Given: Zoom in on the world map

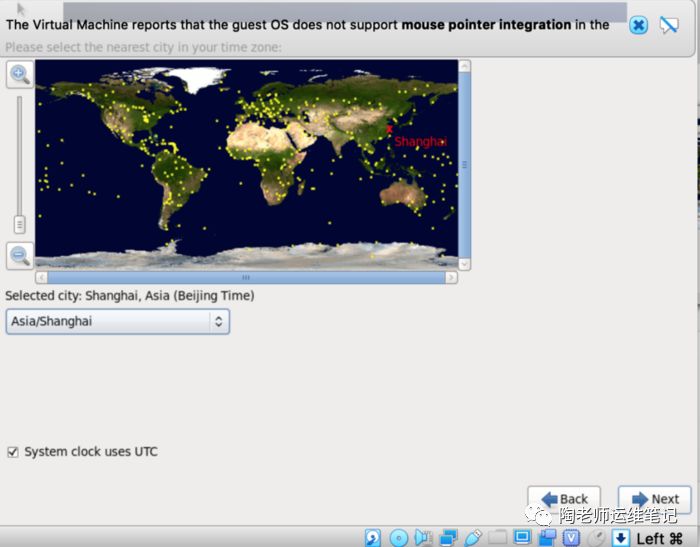Looking at the screenshot, I should point(20,74).
